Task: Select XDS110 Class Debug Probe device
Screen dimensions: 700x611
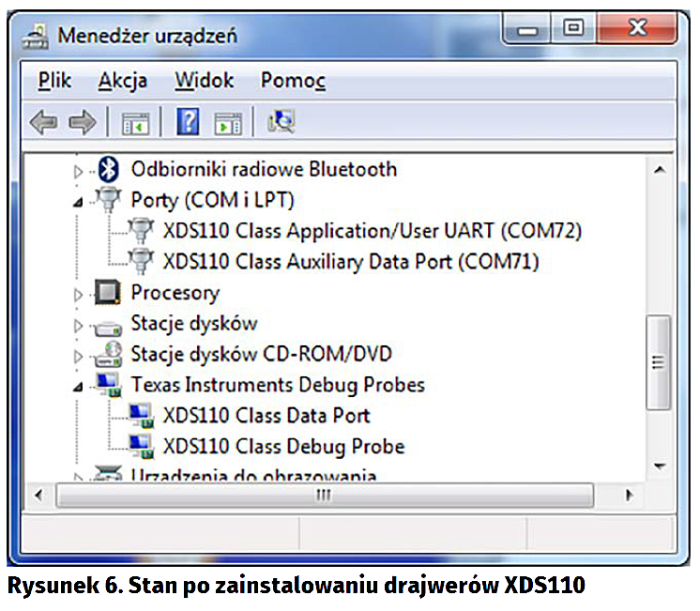Action: click(283, 446)
